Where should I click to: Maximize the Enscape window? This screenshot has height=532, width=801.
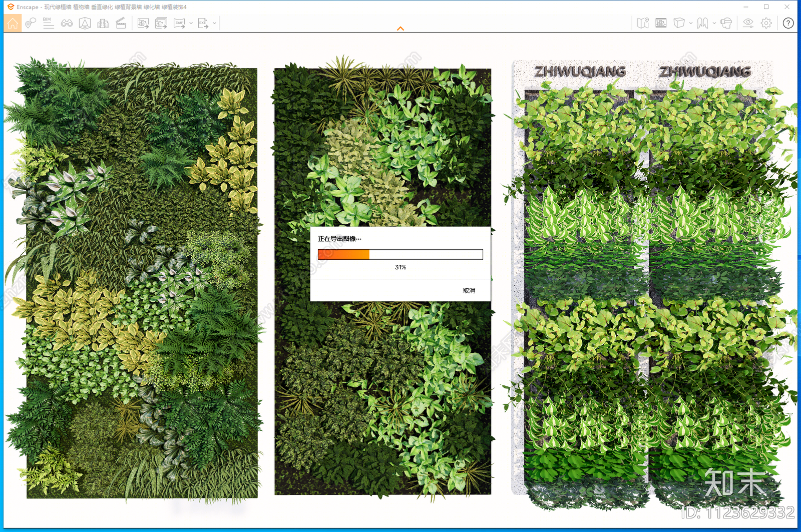[x=766, y=7]
